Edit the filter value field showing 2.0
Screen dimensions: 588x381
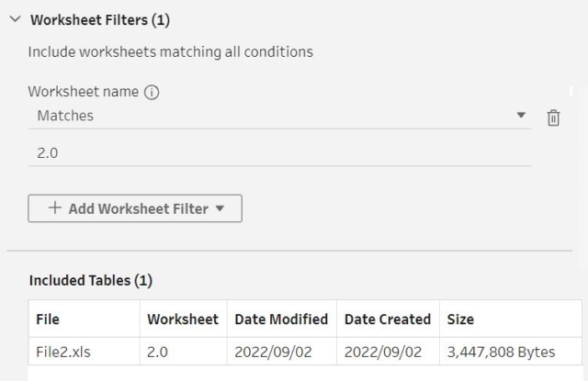(x=279, y=153)
